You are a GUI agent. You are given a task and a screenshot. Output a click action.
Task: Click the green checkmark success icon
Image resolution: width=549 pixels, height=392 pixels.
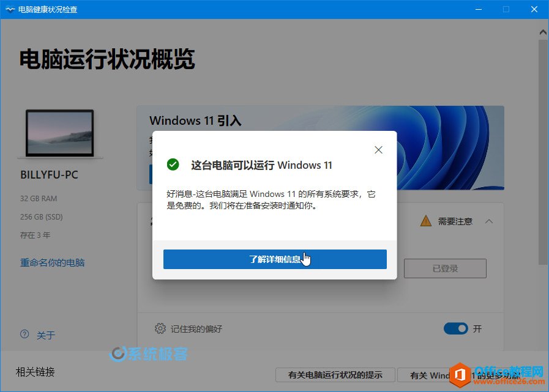(x=173, y=165)
